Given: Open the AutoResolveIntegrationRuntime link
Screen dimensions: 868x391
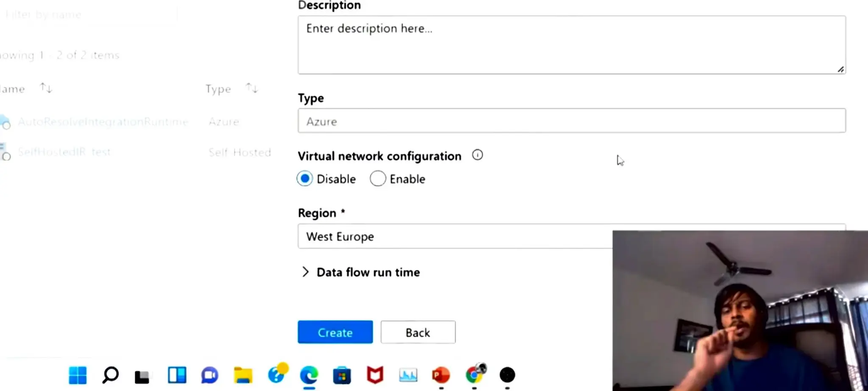Looking at the screenshot, I should 103,122.
